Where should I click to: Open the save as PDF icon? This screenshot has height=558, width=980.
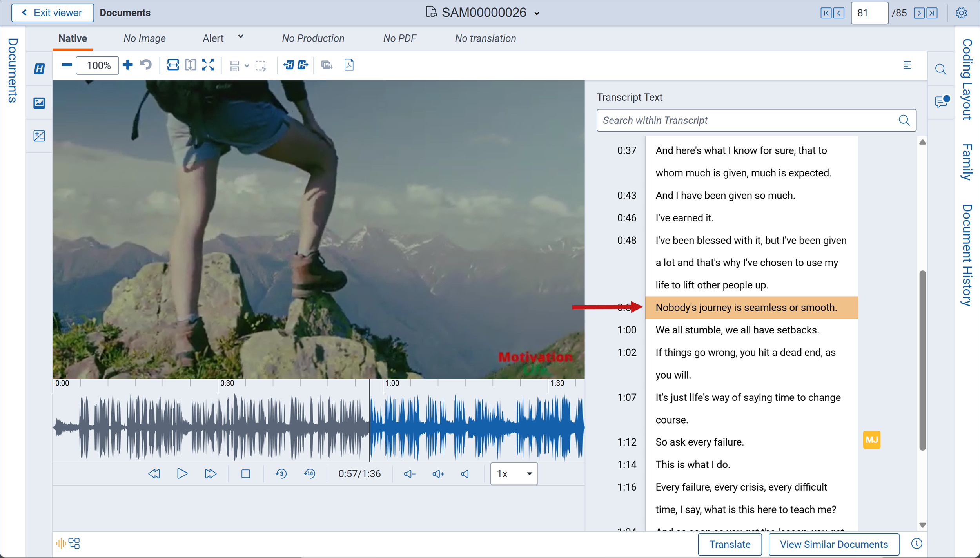(x=349, y=65)
